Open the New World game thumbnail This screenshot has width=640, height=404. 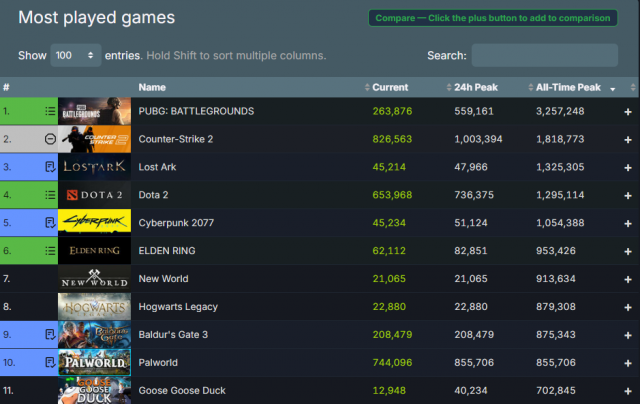tap(94, 279)
